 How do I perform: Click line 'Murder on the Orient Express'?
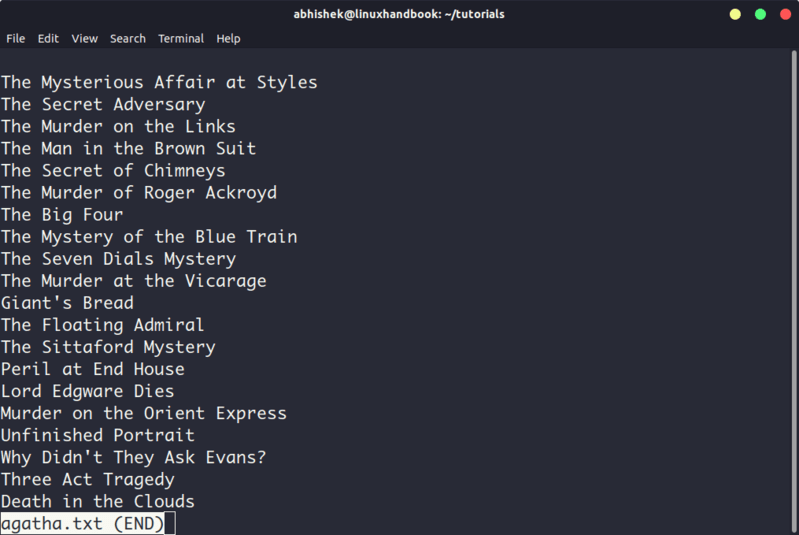coord(144,413)
